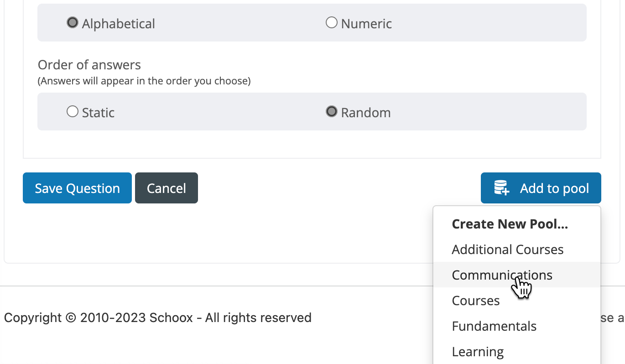625x364 pixels.
Task: Pick Fundamentals from the pool list
Action: [x=494, y=326]
